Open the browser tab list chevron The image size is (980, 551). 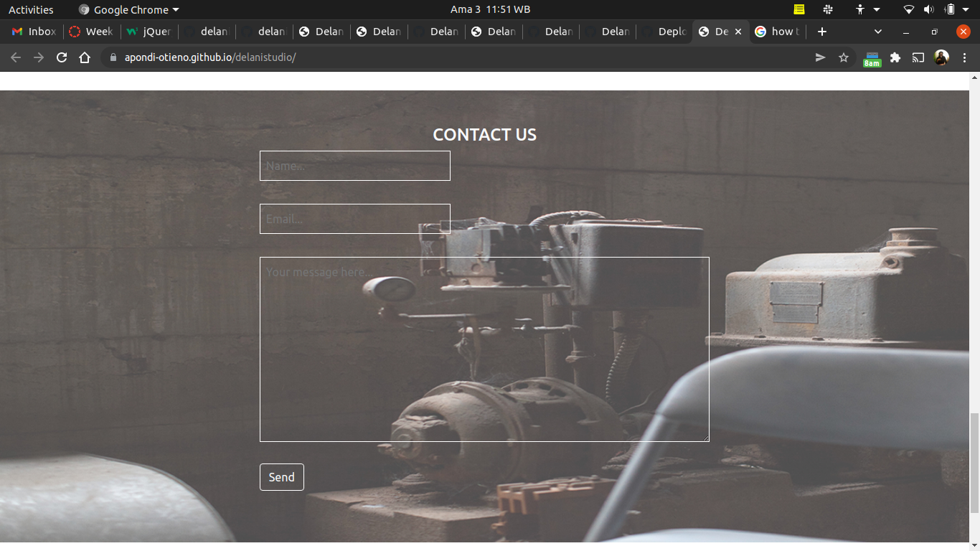(878, 32)
